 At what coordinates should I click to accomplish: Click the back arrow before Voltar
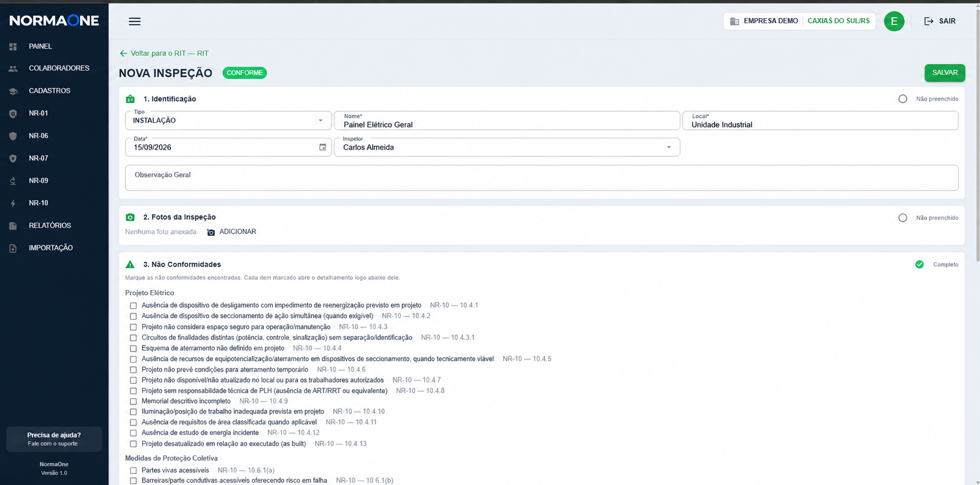click(x=123, y=53)
